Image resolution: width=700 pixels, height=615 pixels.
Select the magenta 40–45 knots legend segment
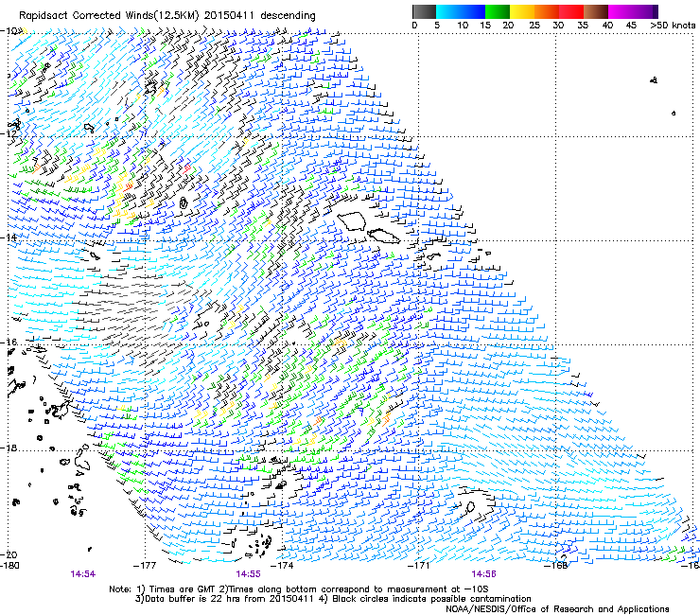[x=621, y=11]
